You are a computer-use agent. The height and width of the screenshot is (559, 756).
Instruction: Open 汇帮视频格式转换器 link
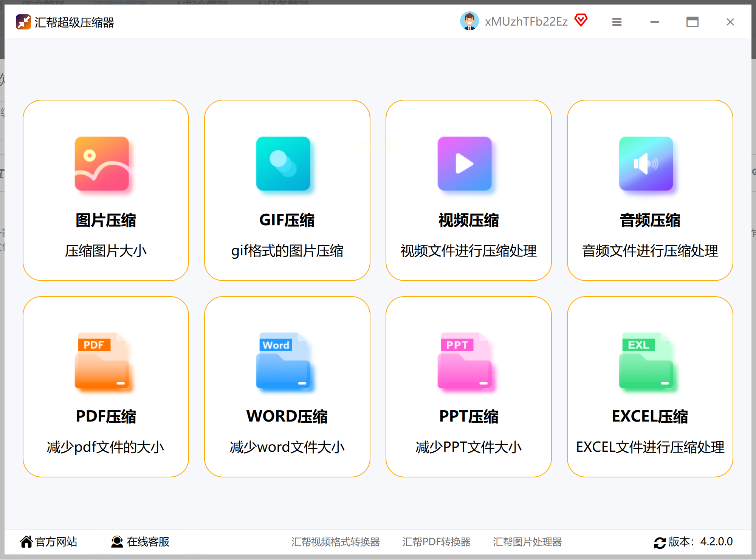[x=335, y=542]
